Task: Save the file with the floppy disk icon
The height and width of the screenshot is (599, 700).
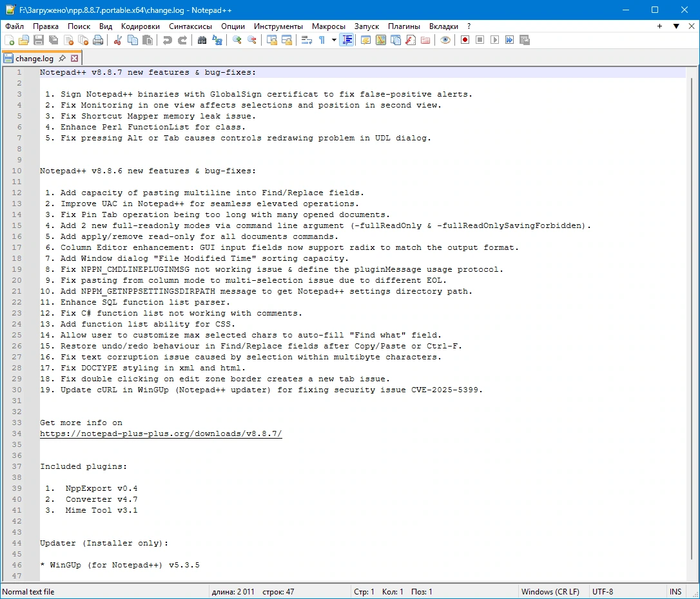Action: click(39, 41)
